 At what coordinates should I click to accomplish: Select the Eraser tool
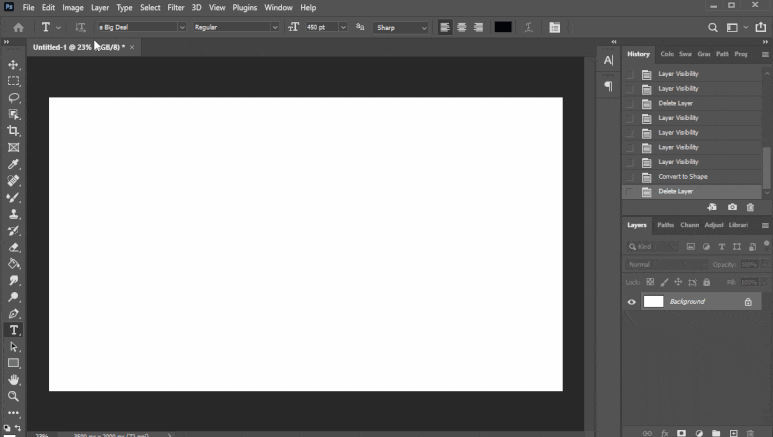pos(13,247)
